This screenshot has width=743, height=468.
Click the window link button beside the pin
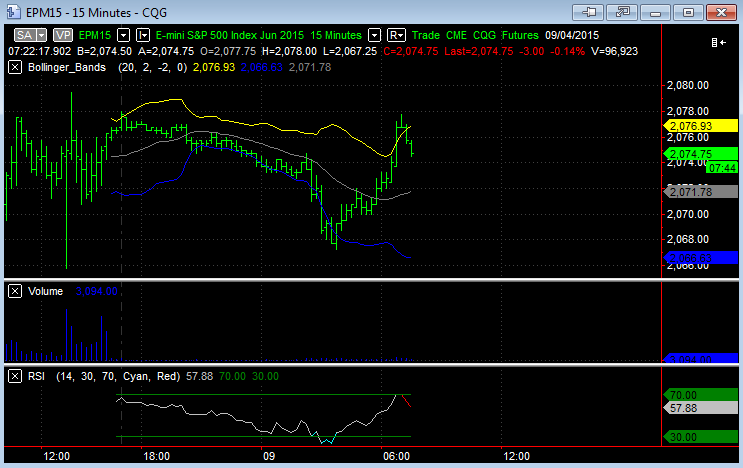621,12
